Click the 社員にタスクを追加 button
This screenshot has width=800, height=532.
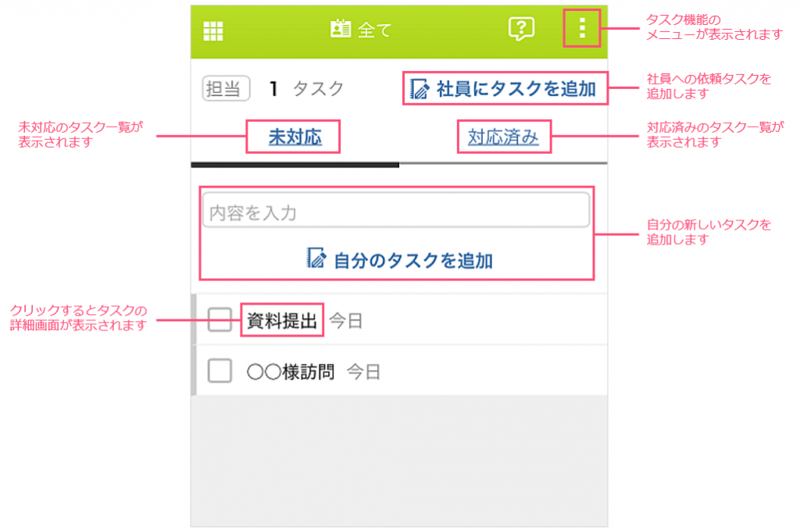pyautogui.click(x=504, y=89)
